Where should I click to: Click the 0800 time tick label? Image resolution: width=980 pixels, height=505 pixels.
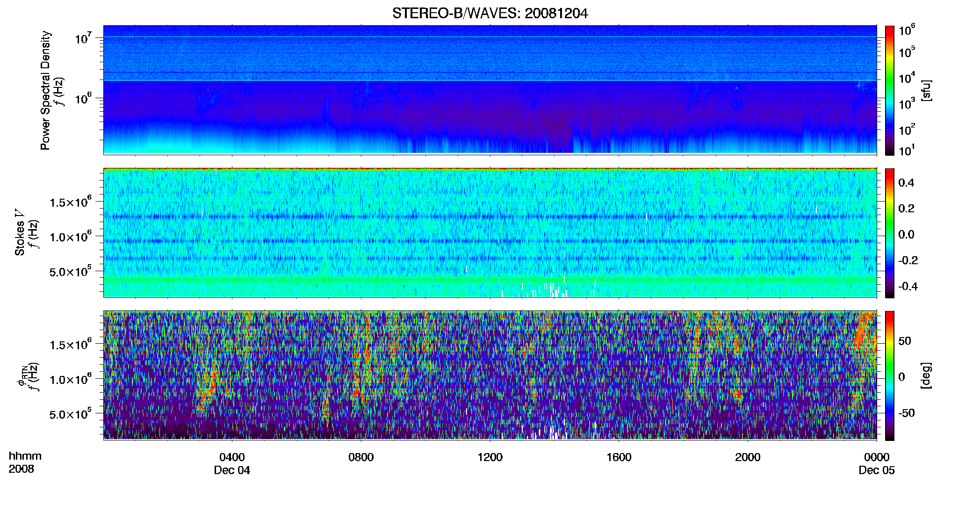[361, 457]
